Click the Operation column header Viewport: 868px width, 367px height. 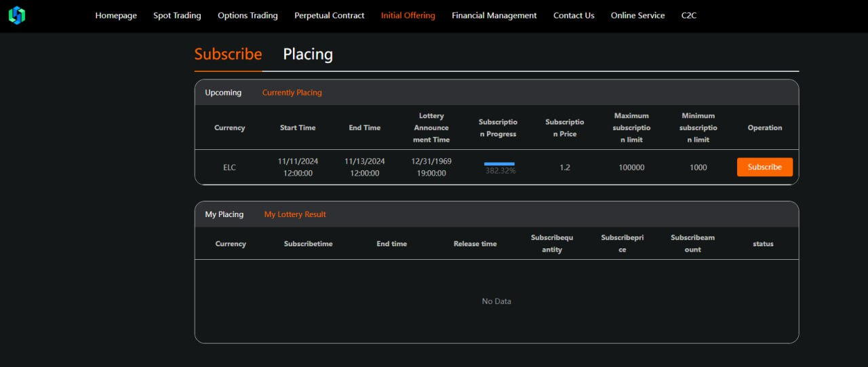765,128
